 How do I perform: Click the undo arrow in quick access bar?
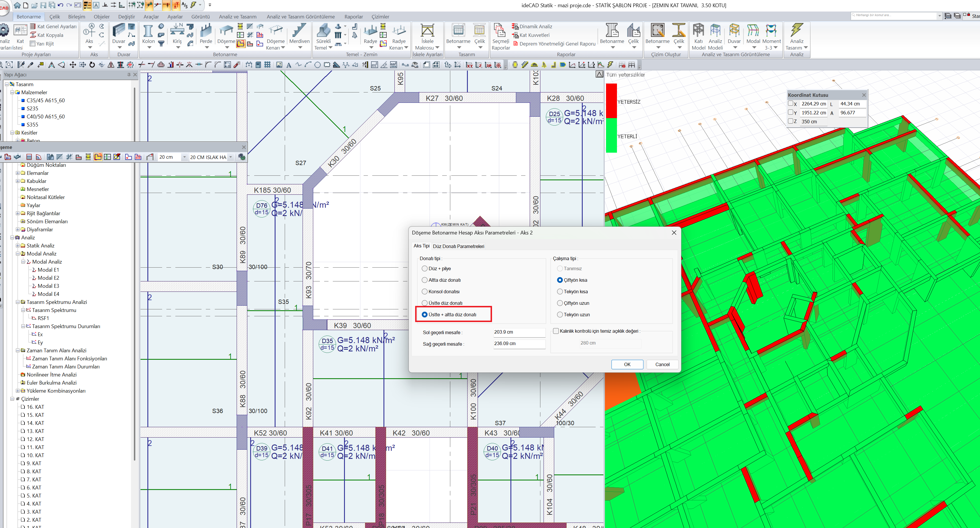click(x=60, y=5)
